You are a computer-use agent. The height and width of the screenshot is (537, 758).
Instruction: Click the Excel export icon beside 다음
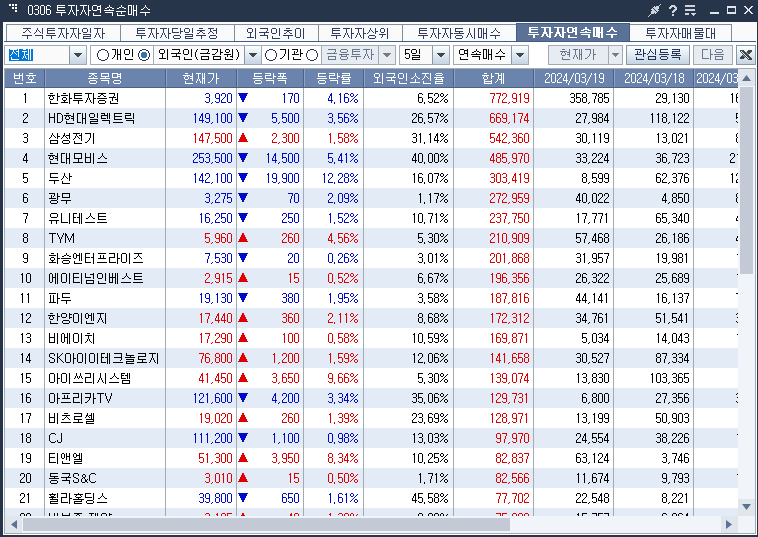coord(745,55)
